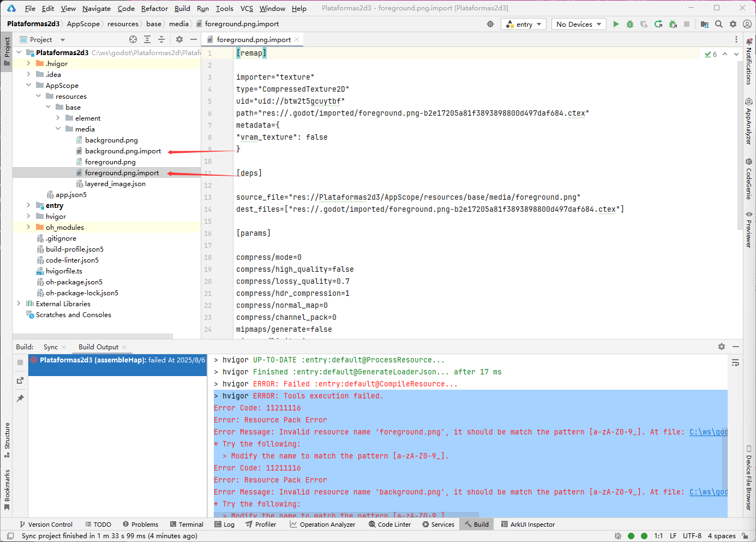Click the Project tree horizontal scrollbar
This screenshot has height=542, width=756.
[x=93, y=336]
